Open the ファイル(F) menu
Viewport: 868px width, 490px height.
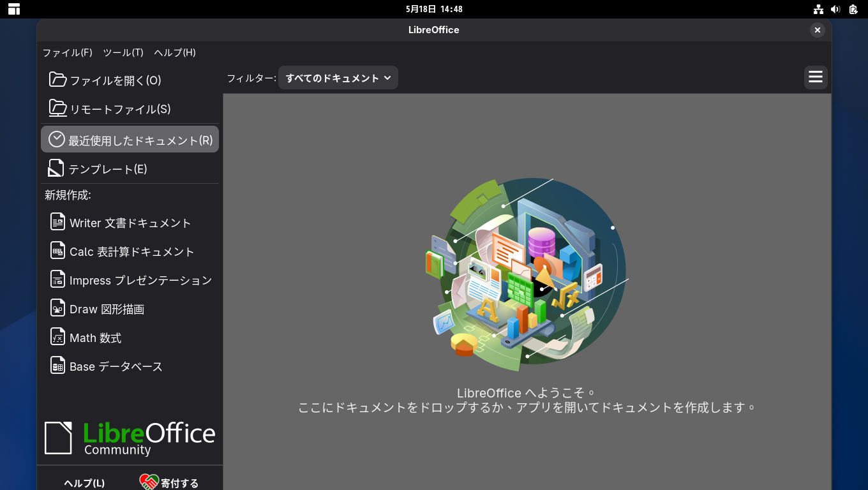(68, 52)
